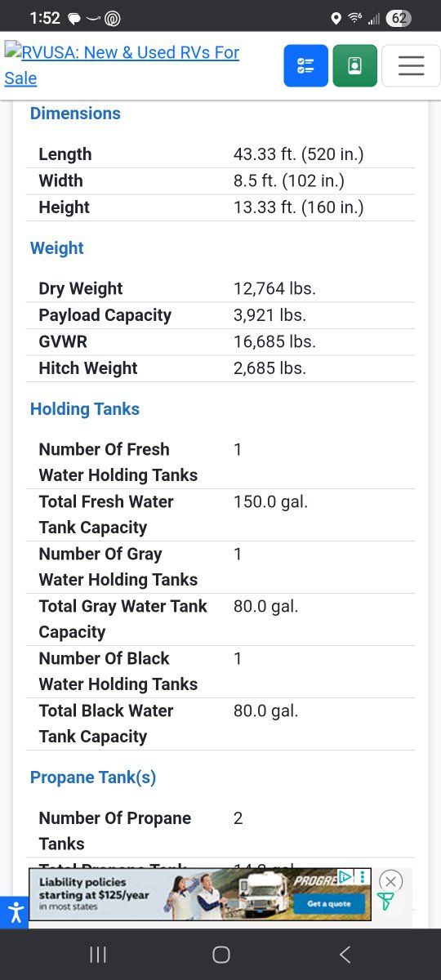Open the accessibility widget icon
Screen dimensions: 441x980
point(15,911)
